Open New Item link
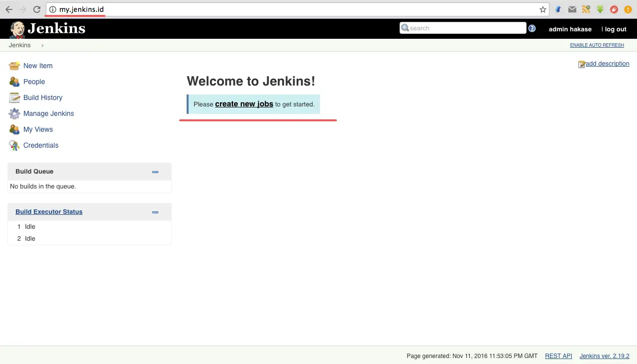 (x=38, y=66)
